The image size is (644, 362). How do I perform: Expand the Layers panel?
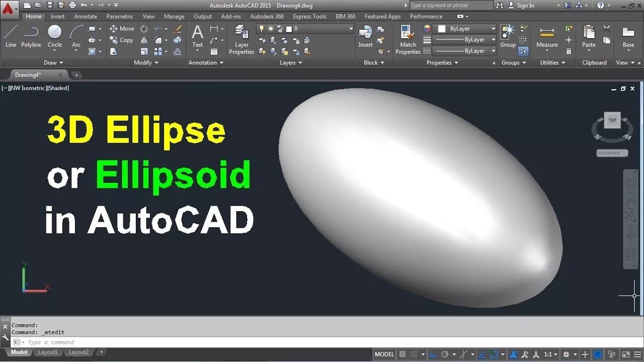291,63
